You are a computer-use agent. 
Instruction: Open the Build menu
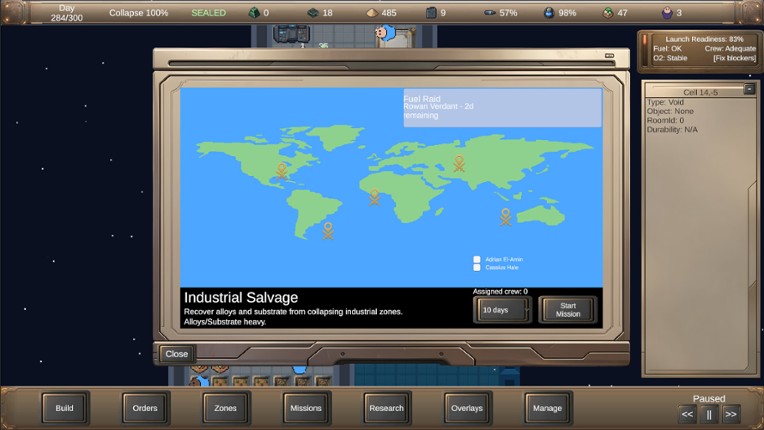point(64,408)
